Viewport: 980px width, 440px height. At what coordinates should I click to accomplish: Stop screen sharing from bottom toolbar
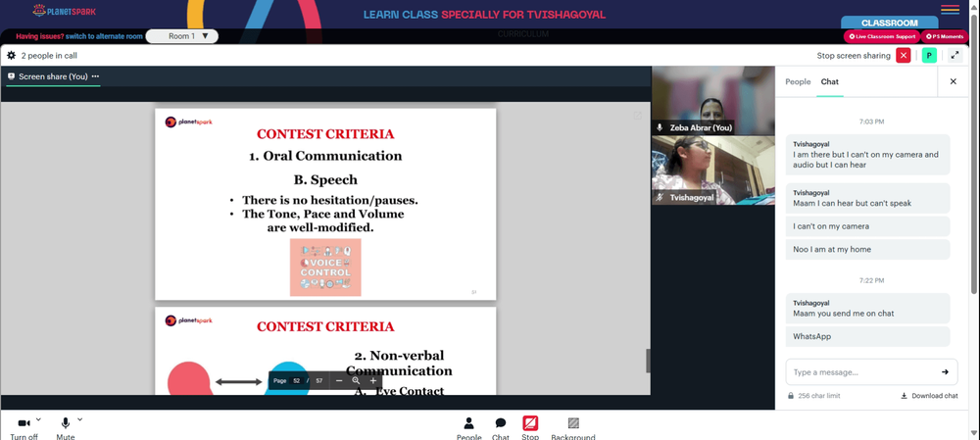click(x=530, y=428)
